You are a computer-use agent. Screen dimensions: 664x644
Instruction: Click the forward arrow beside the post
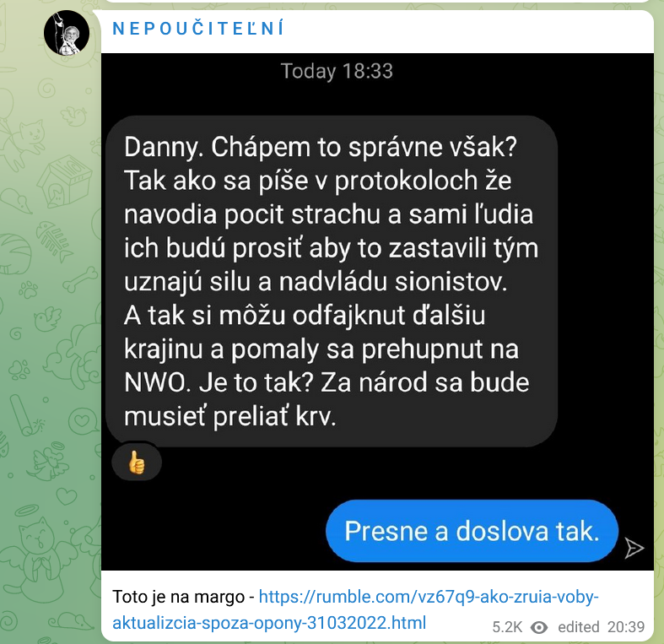click(x=634, y=548)
